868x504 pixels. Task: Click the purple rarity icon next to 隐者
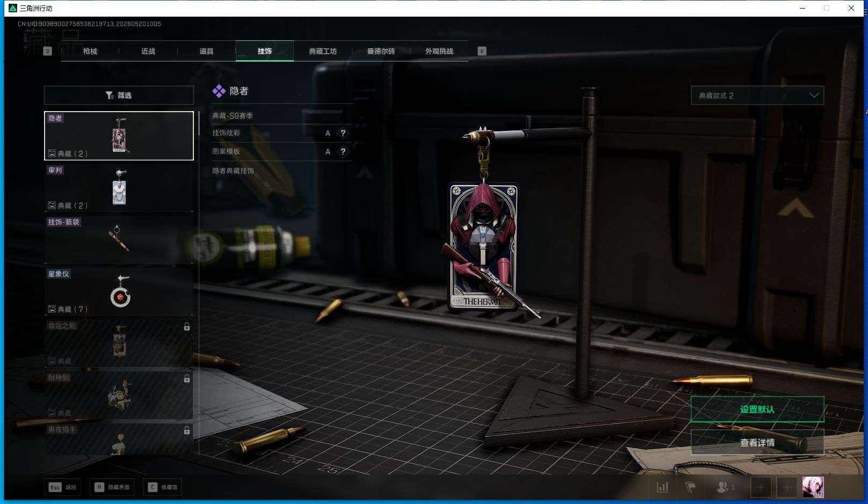tap(219, 91)
